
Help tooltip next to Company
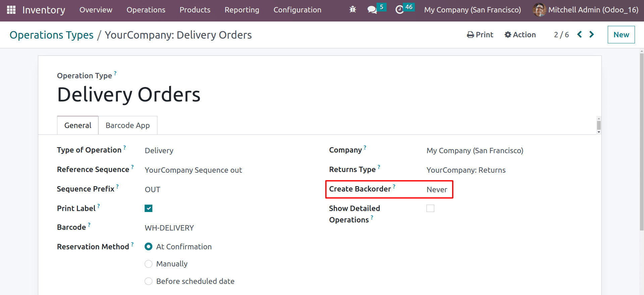click(365, 147)
